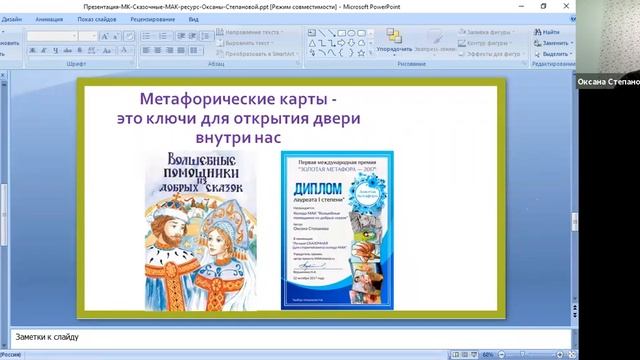Open Направление текста dropdown

[x=249, y=32]
